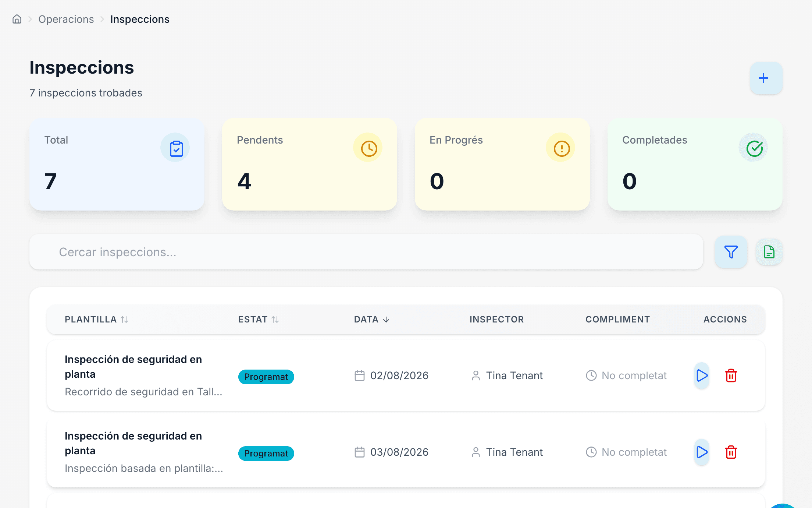Click clock icon in 03/08/2026 compliment cell
Image resolution: width=812 pixels, height=508 pixels.
pyautogui.click(x=591, y=452)
